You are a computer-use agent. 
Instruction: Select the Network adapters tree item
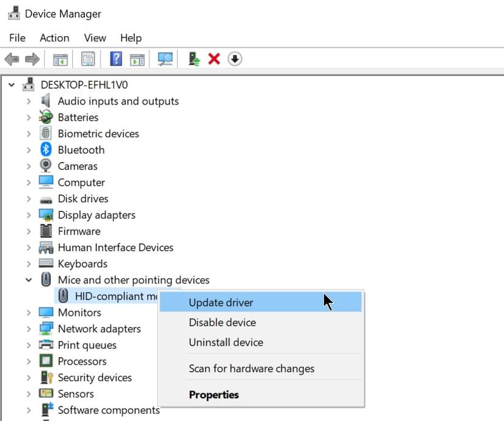(99, 329)
